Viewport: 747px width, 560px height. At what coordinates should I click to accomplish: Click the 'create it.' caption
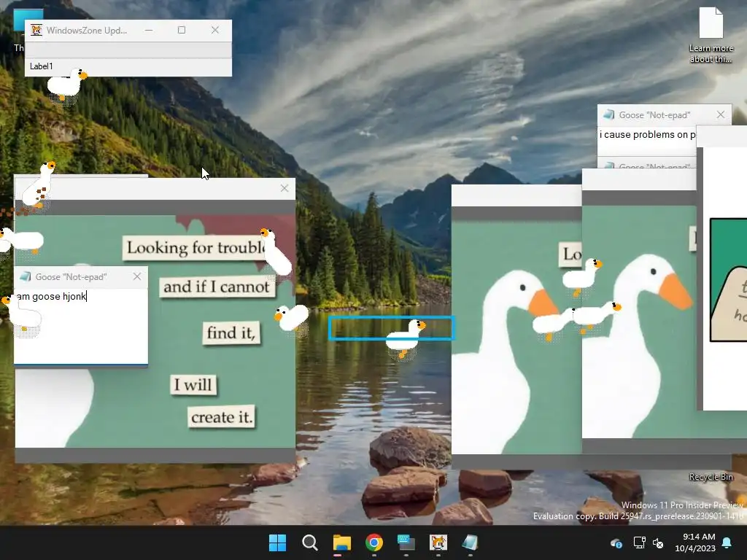pyautogui.click(x=221, y=417)
